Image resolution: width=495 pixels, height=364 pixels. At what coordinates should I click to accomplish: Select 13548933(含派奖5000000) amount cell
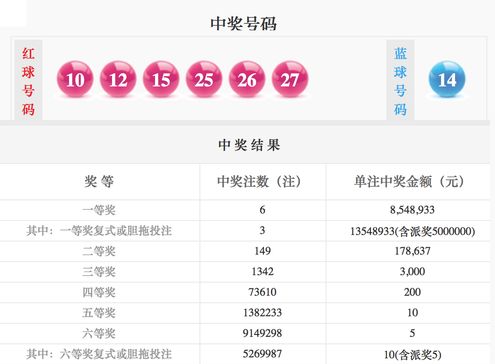tap(412, 231)
